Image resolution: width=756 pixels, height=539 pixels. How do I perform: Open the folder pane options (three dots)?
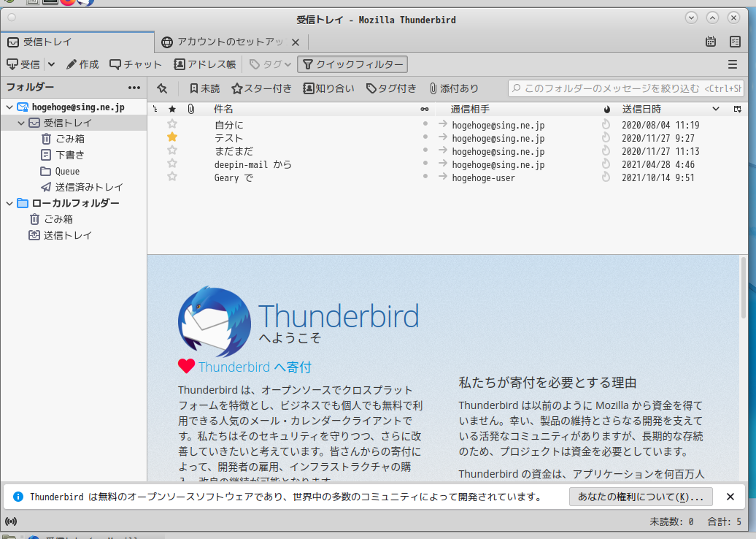click(x=134, y=88)
